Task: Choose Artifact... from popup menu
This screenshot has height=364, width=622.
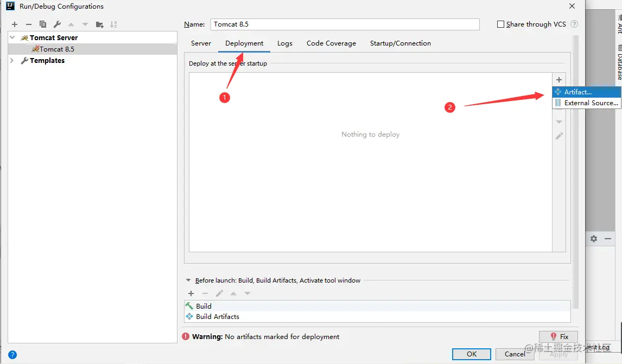Action: click(587, 92)
